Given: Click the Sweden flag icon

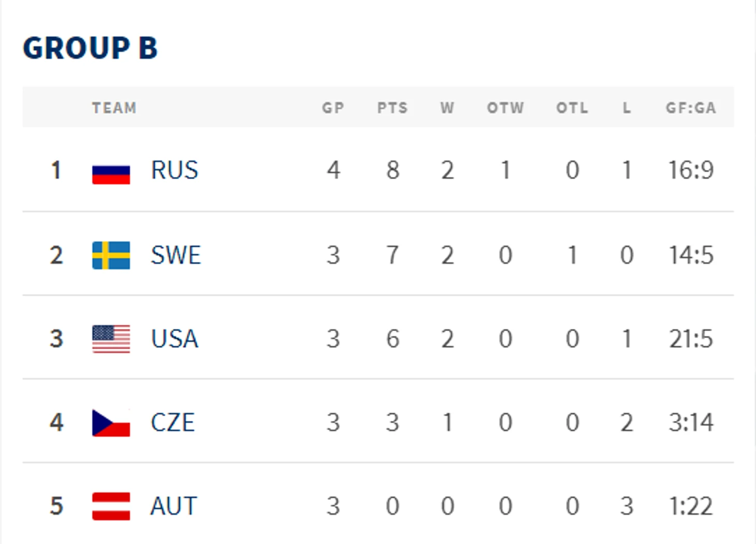Looking at the screenshot, I should tap(111, 255).
